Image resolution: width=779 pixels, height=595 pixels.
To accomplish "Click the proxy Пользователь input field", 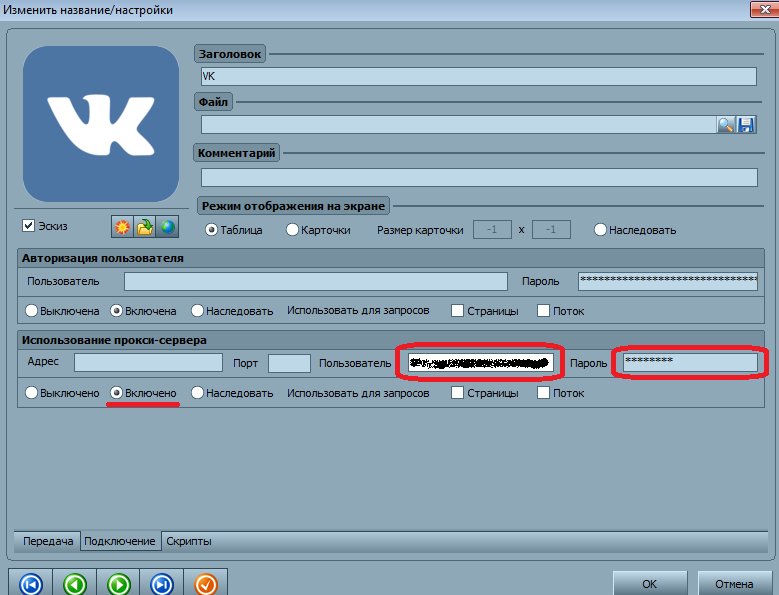I will 480,363.
